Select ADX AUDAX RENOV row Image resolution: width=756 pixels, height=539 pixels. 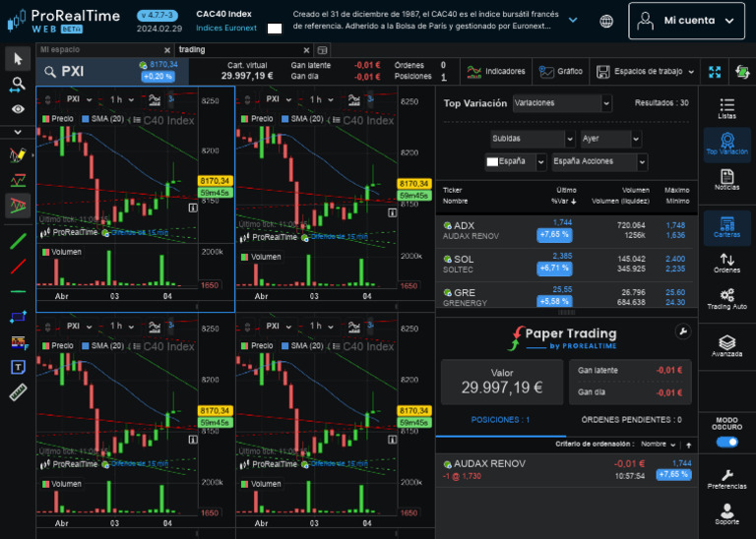point(567,230)
